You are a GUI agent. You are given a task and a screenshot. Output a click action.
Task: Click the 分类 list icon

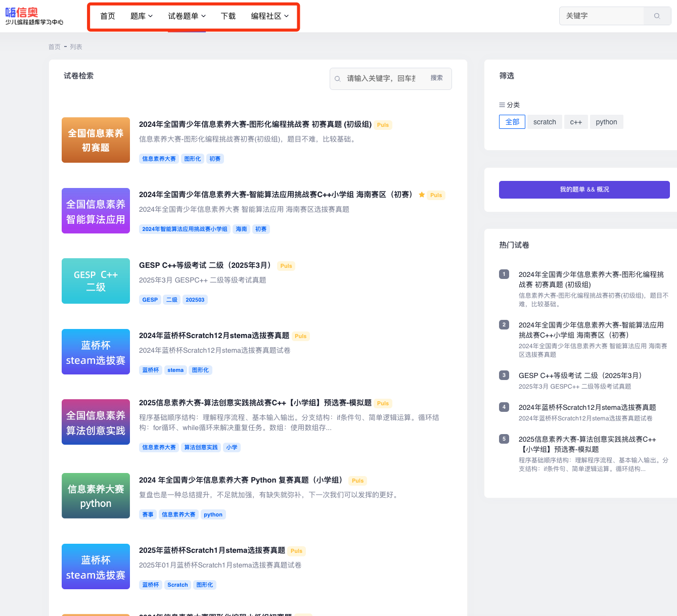click(x=502, y=105)
